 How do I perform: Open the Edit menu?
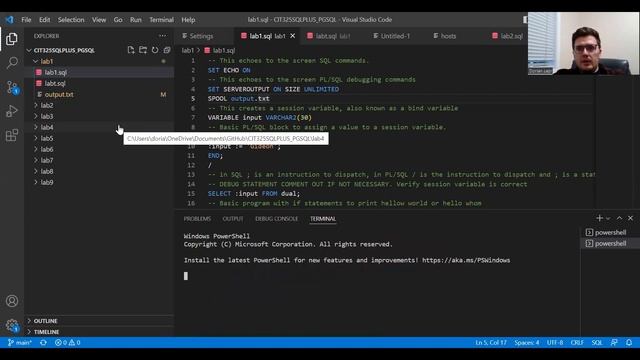44,20
